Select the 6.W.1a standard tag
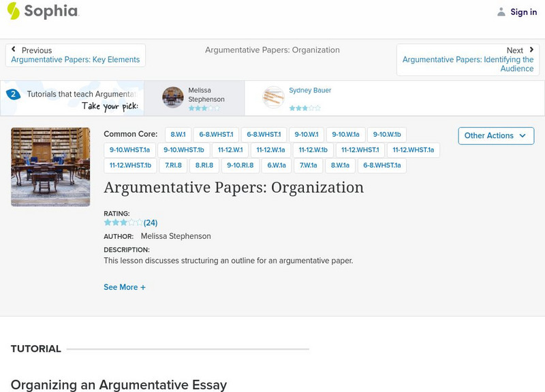Screen dimensions: 545x392 pos(277,165)
